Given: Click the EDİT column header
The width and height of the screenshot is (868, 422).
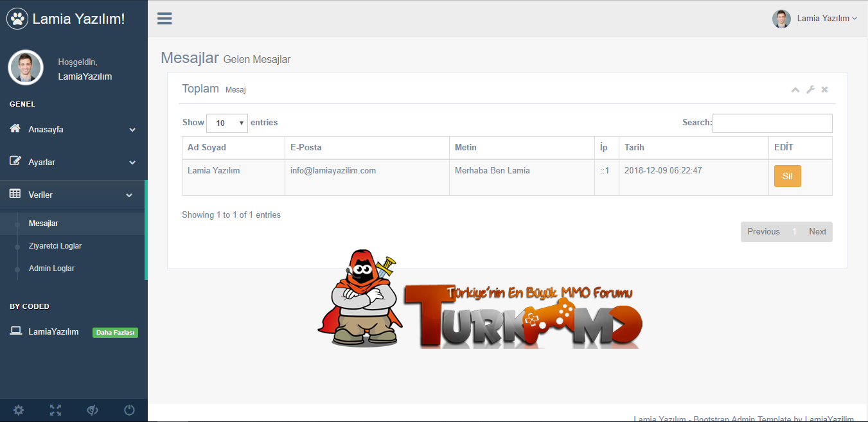Looking at the screenshot, I should tap(801, 148).
